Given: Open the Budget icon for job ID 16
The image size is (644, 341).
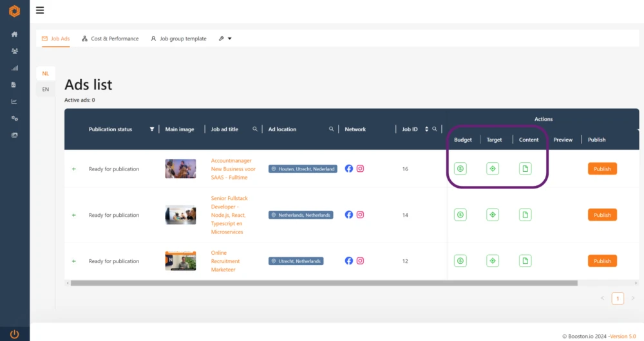Looking at the screenshot, I should pyautogui.click(x=460, y=169).
